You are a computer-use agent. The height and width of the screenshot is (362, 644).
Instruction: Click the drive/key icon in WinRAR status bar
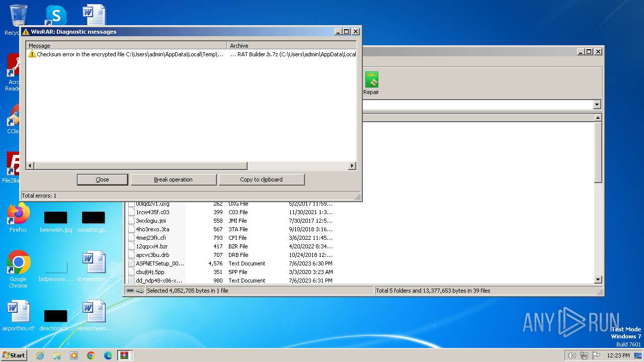pos(135,291)
